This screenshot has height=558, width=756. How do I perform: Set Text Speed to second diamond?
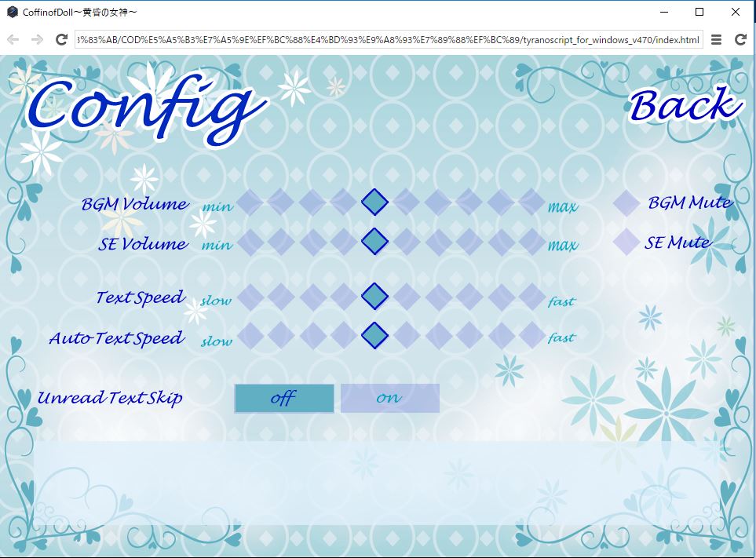coord(282,297)
